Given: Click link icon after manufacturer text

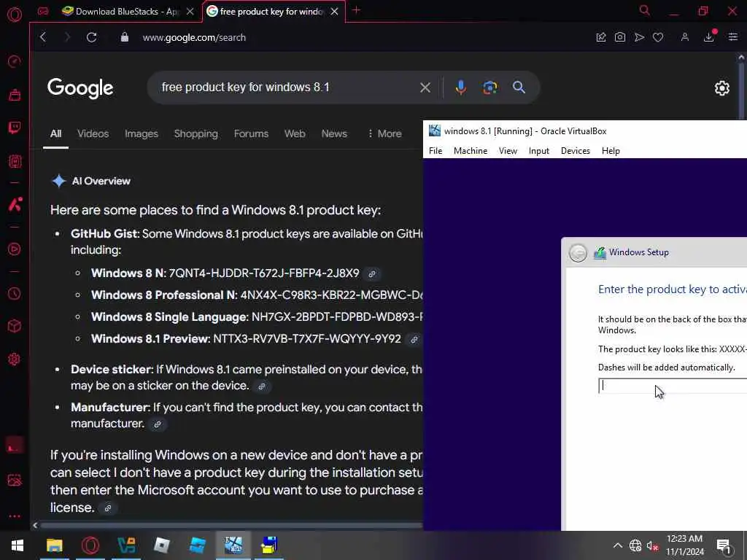Looking at the screenshot, I should [x=158, y=424].
